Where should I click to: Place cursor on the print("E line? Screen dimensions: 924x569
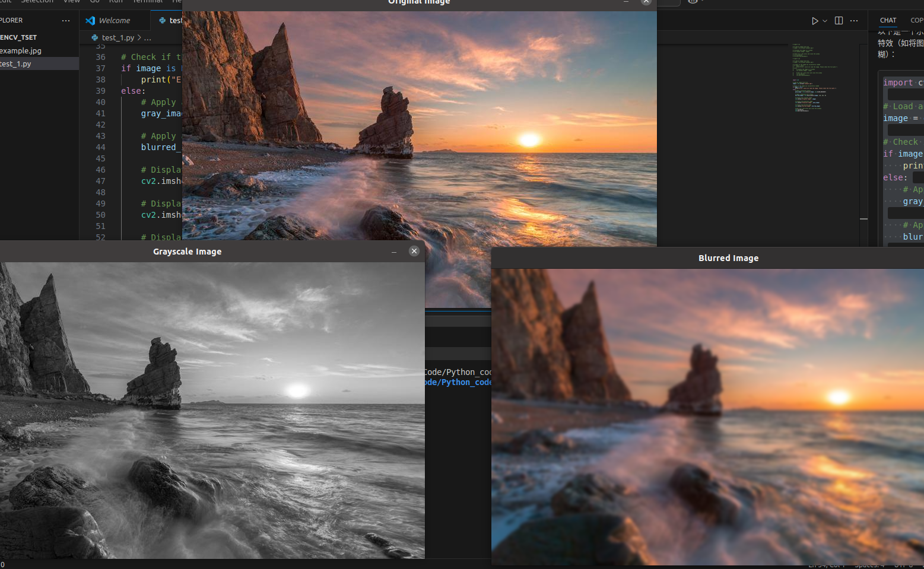(x=161, y=80)
